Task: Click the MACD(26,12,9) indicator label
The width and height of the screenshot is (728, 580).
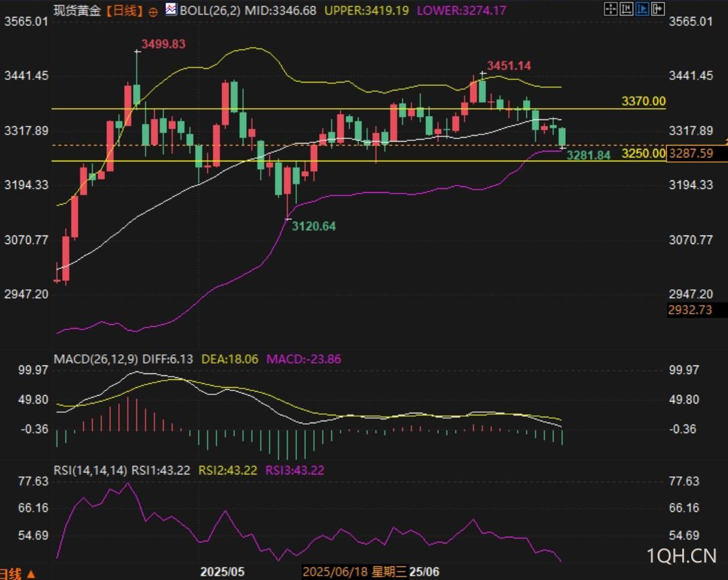Action: coord(96,359)
